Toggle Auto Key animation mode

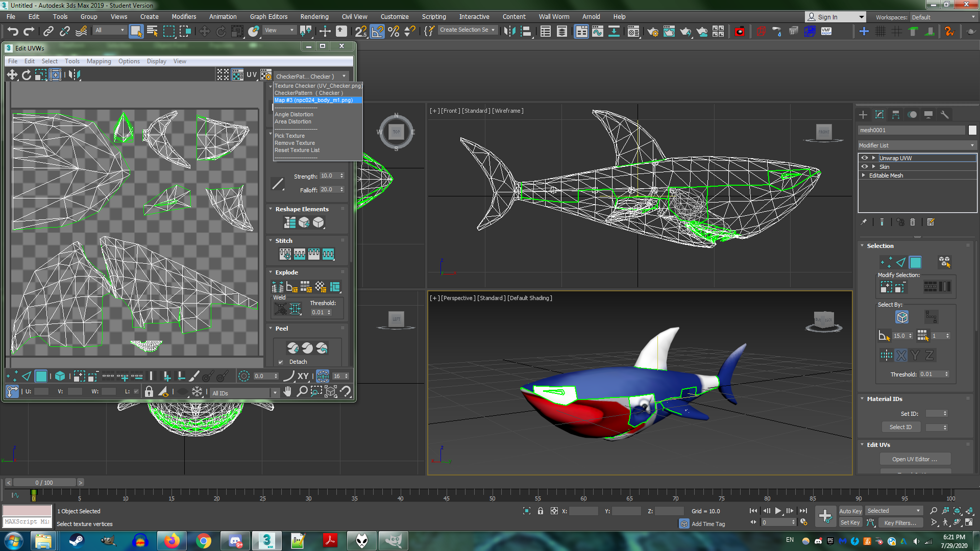[850, 511]
